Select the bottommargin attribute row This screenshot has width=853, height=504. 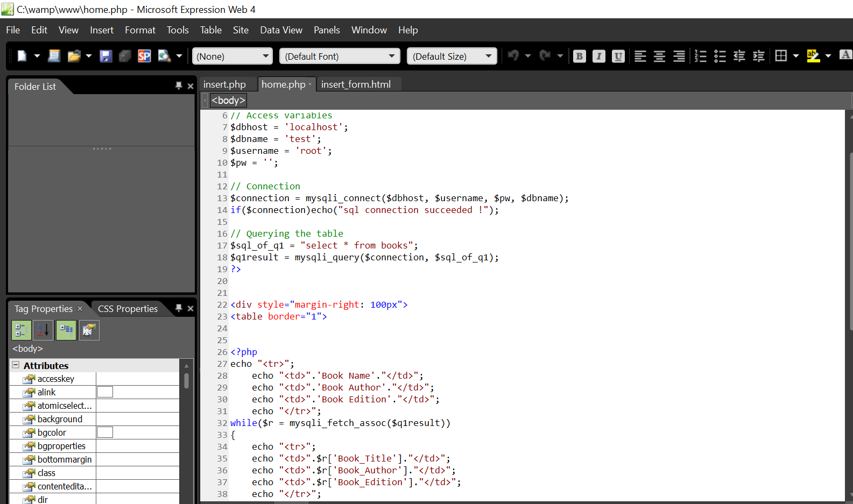pos(95,459)
